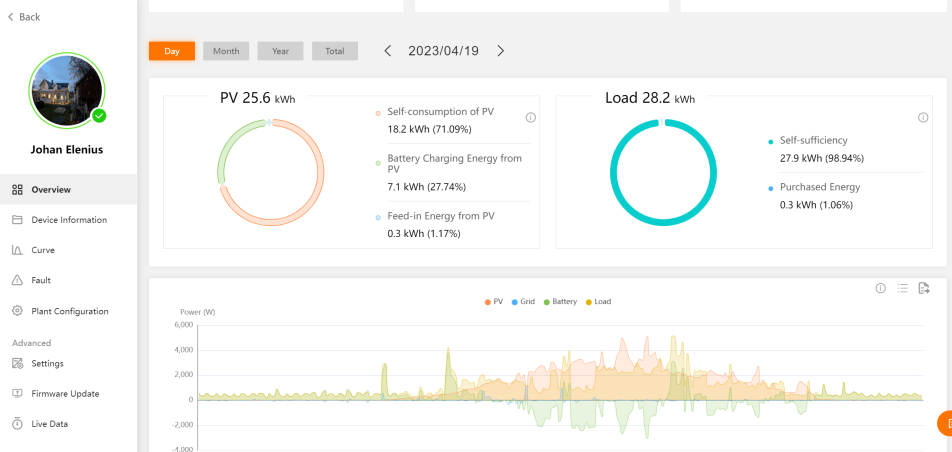
Task: Click the Self-consumption of PV legend dot
Action: point(378,113)
